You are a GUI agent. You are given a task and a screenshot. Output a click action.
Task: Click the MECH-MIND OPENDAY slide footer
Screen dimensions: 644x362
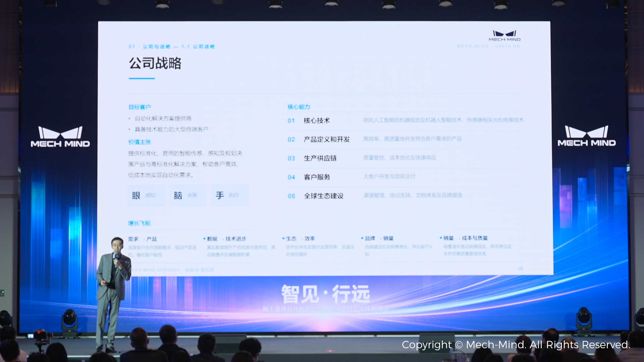pos(172,270)
